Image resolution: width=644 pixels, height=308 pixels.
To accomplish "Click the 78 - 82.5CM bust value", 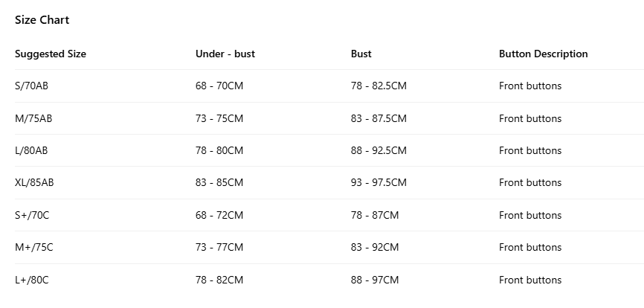I will click(379, 86).
